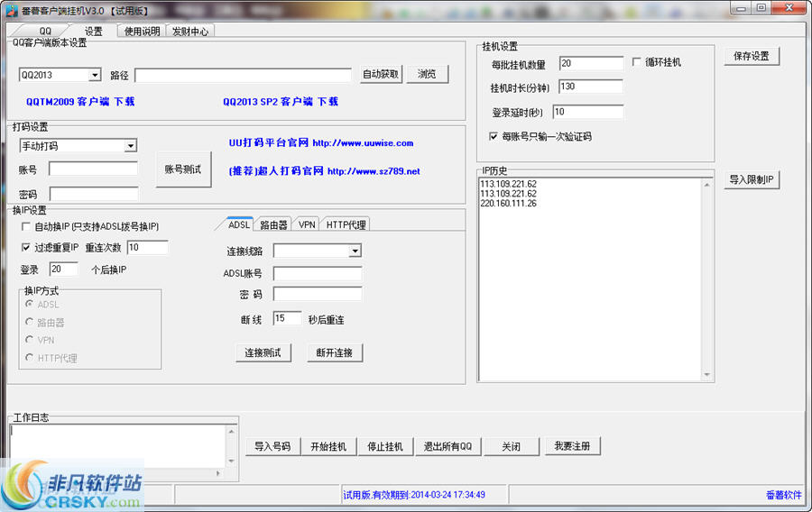The width and height of the screenshot is (812, 512).
Task: Expand the QQ2013 version dropdown
Action: pos(94,75)
